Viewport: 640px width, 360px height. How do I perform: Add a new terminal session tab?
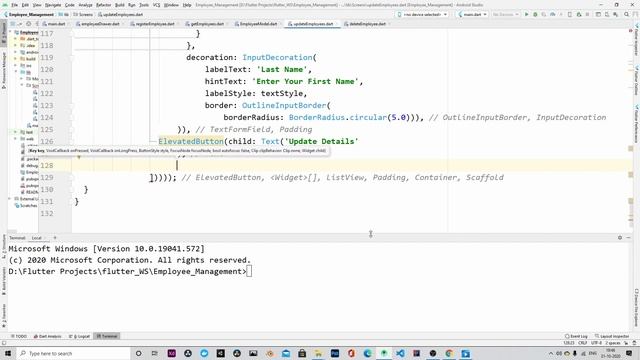55,238
